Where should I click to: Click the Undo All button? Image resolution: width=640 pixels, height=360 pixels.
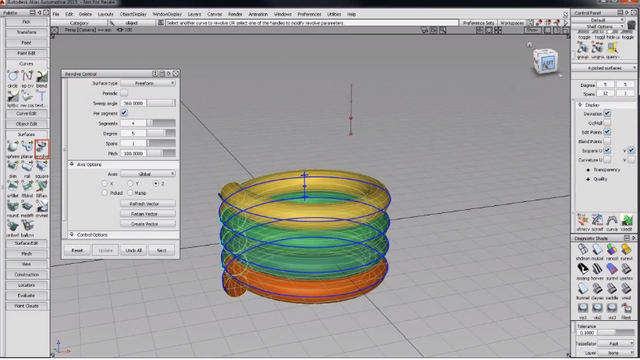[x=133, y=250]
